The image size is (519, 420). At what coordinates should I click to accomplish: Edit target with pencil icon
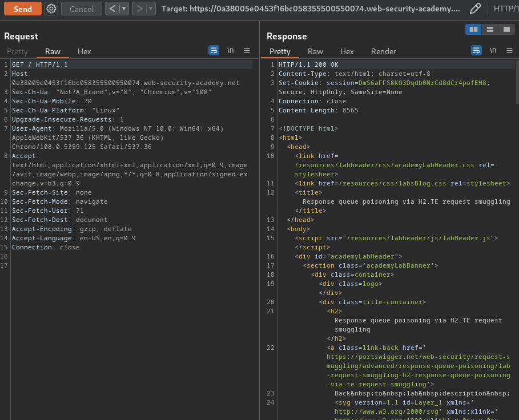point(475,9)
